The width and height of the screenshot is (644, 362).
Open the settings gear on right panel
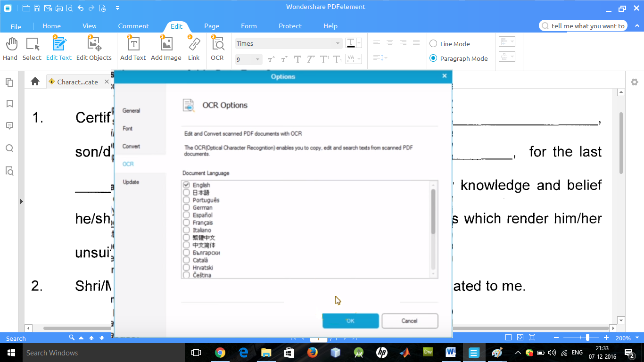(635, 82)
